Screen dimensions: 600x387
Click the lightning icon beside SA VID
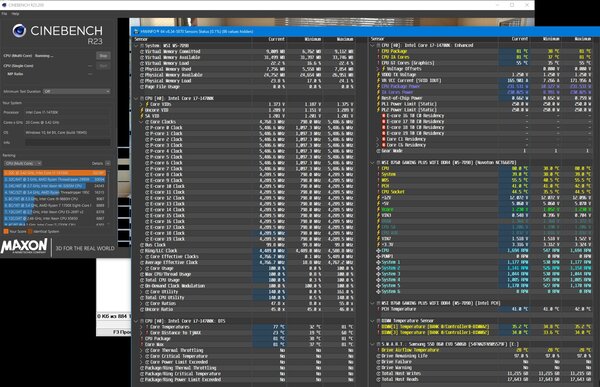(x=142, y=116)
